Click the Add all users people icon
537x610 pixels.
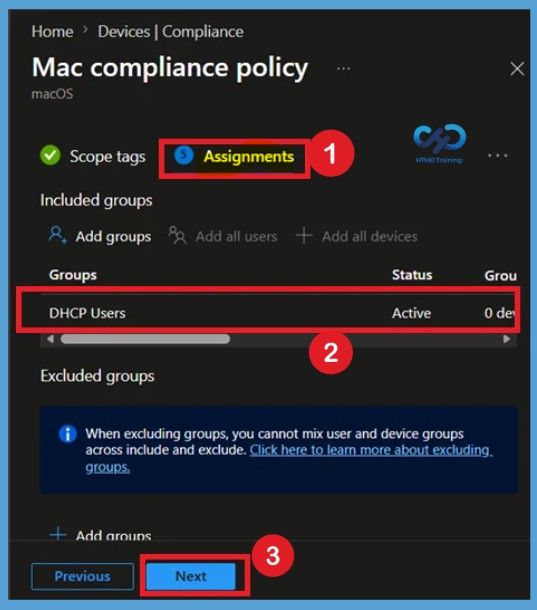pos(177,235)
